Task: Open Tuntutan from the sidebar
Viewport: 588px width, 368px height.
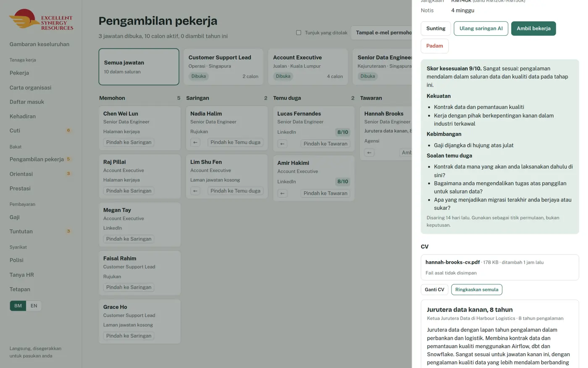Action: (21, 231)
